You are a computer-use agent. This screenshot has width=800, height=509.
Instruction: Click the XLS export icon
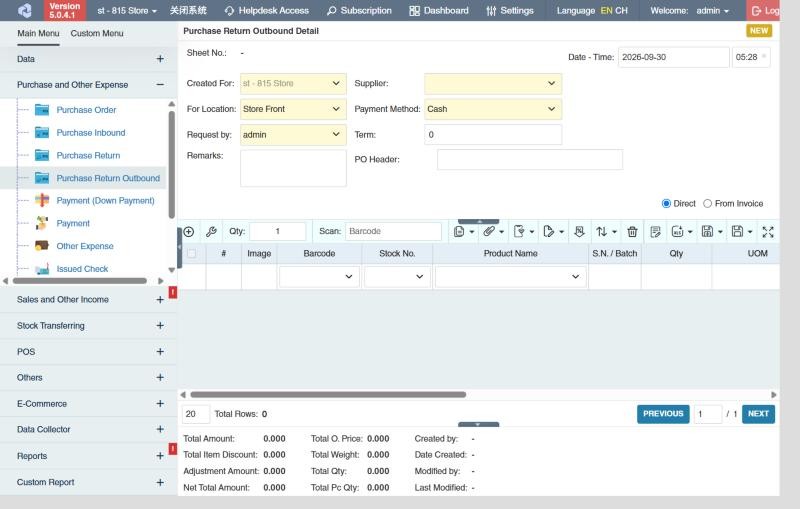tap(677, 232)
